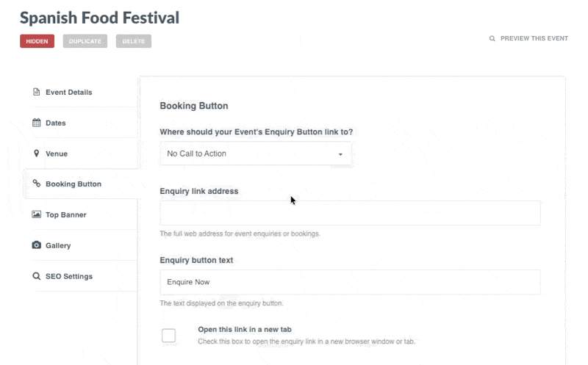Toggle the red Hidden status button
The width and height of the screenshot is (588, 365).
pos(37,41)
